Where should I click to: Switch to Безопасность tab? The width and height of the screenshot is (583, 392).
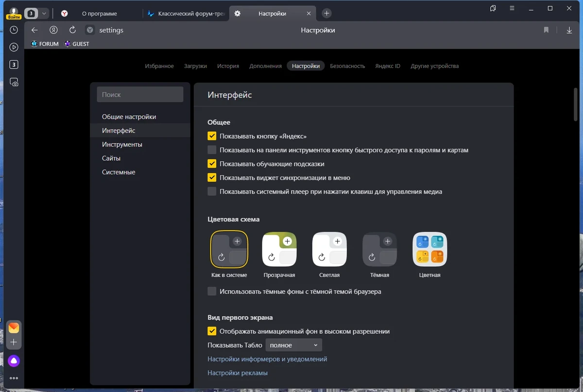(x=347, y=66)
